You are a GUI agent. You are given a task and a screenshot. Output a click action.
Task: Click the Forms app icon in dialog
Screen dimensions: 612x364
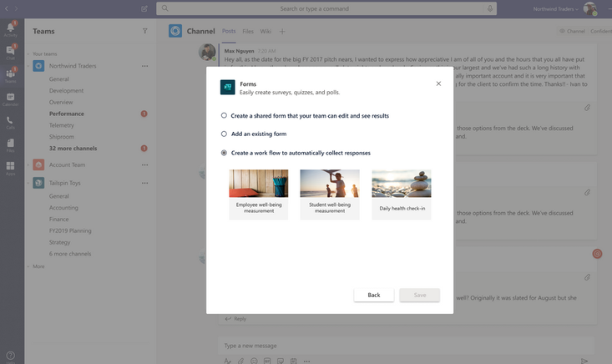point(228,88)
